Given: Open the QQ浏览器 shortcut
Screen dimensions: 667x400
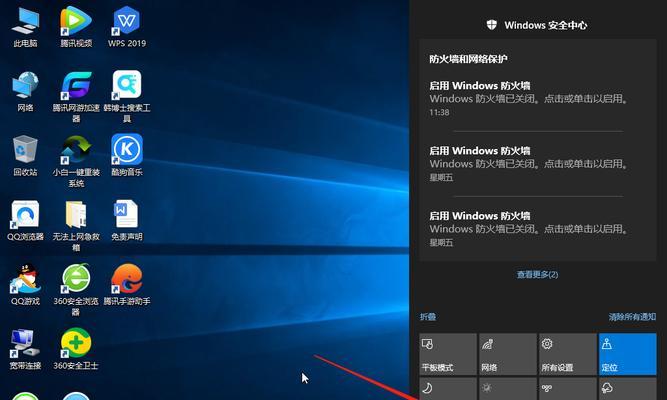Looking at the screenshot, I should [26, 221].
